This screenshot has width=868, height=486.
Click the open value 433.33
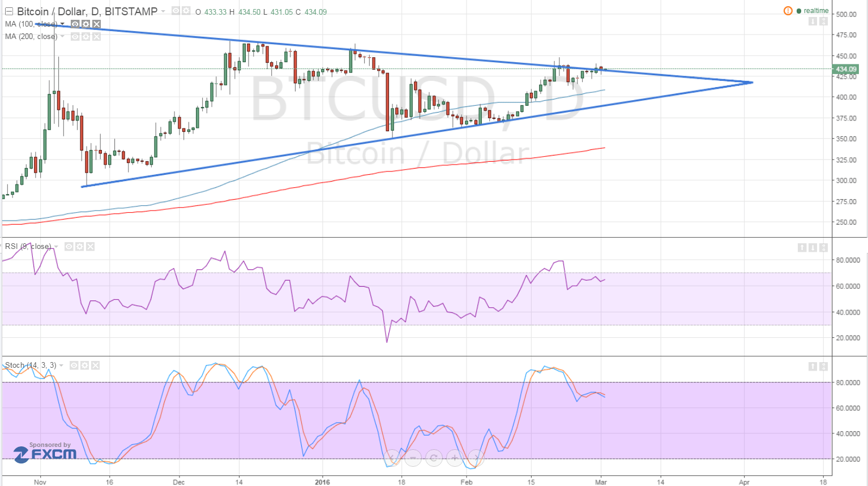point(215,12)
